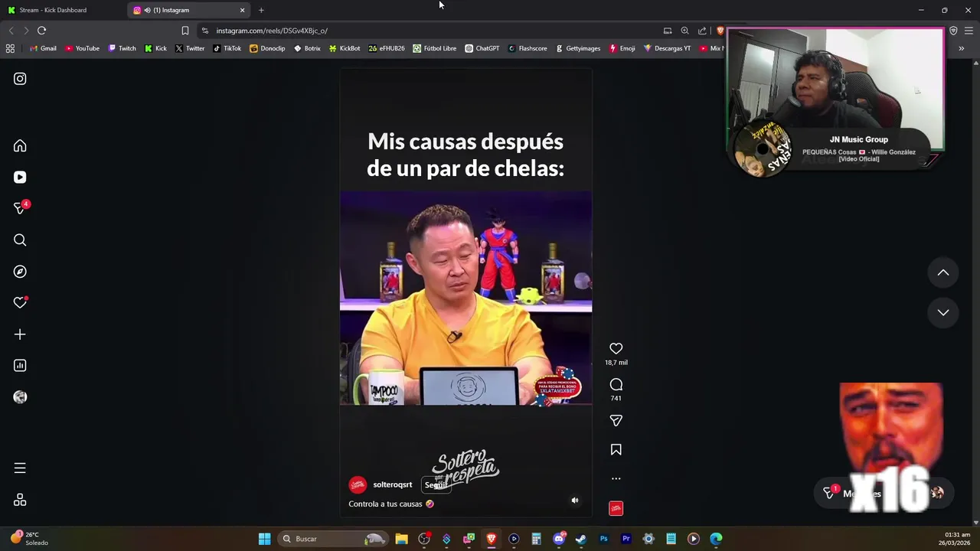Open Botrix bookmark
The height and width of the screenshot is (551, 980).
(307, 48)
